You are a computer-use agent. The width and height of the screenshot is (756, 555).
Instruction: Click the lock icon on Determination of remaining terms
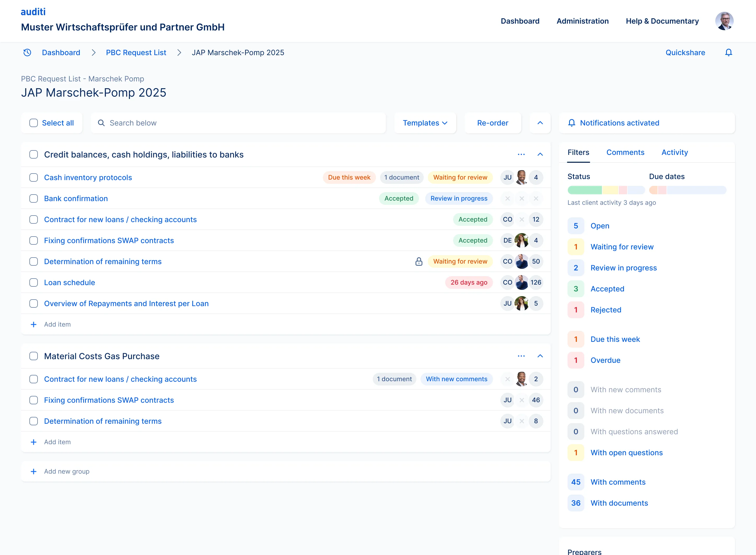[418, 261]
